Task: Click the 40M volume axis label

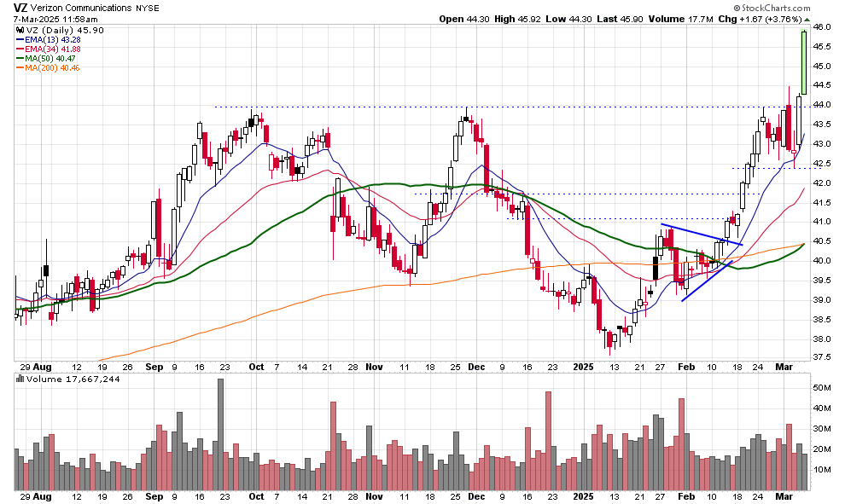Action: coord(822,408)
